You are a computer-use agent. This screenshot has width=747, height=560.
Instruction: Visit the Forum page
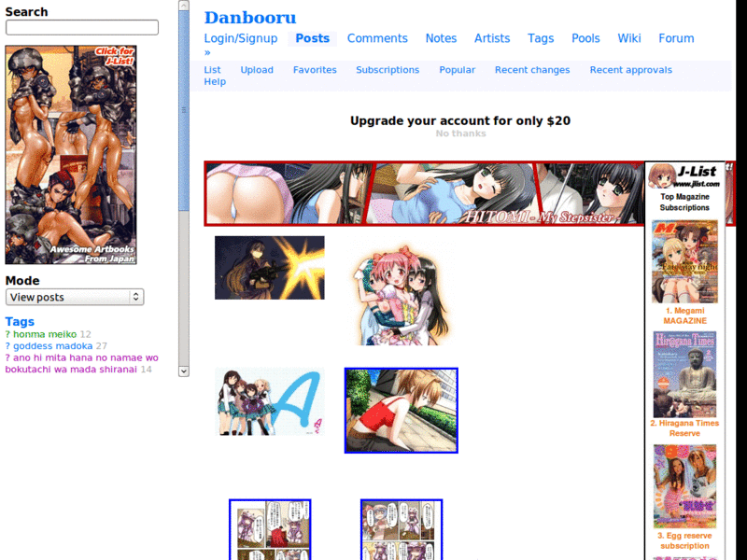[676, 38]
